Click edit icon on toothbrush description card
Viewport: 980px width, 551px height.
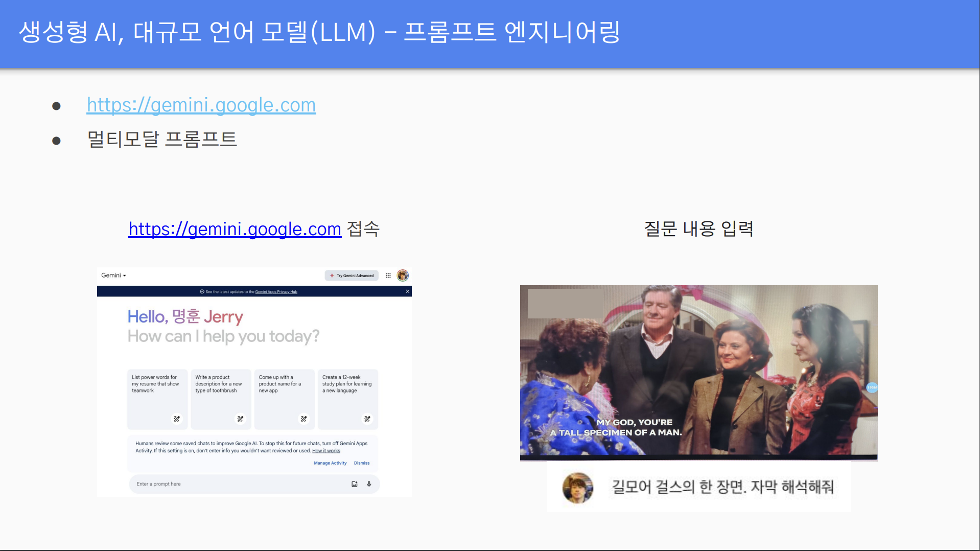(x=240, y=419)
